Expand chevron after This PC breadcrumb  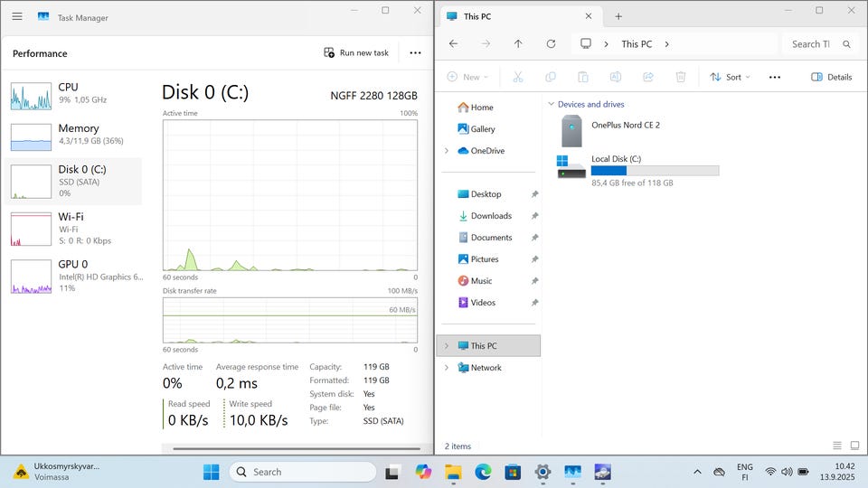666,44
